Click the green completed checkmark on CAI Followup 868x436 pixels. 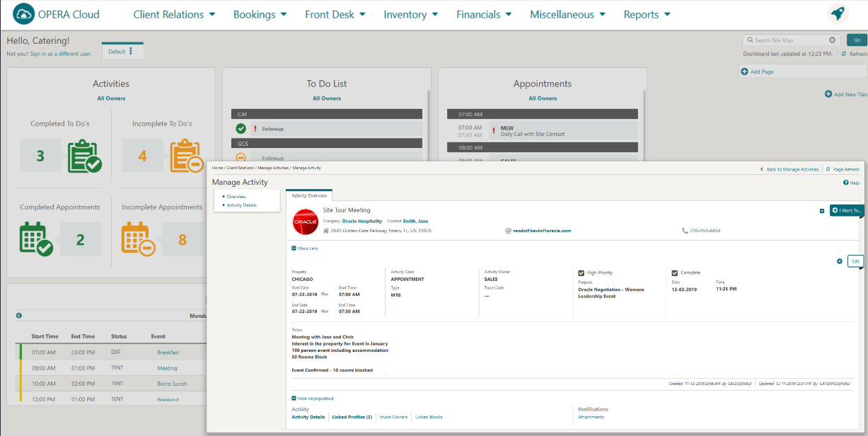(x=241, y=128)
